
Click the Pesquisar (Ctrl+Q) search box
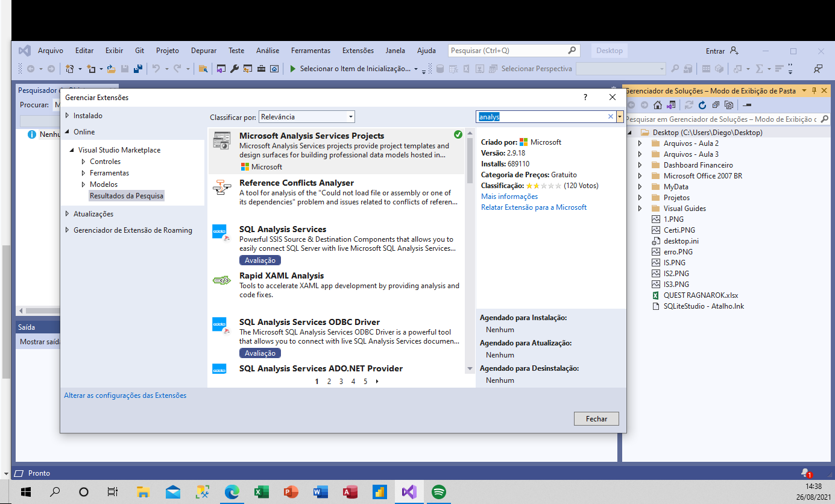[x=514, y=51]
